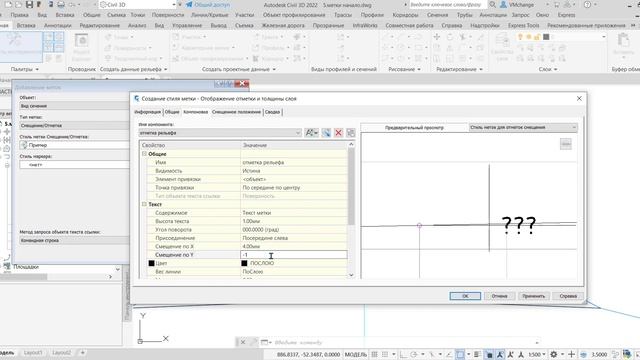Open the Общие tab in dialog

pyautogui.click(x=172, y=112)
